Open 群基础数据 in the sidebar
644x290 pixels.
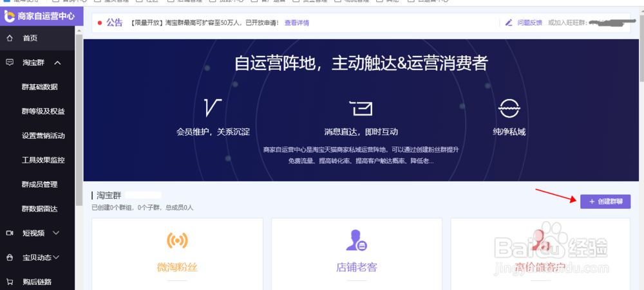[40, 87]
